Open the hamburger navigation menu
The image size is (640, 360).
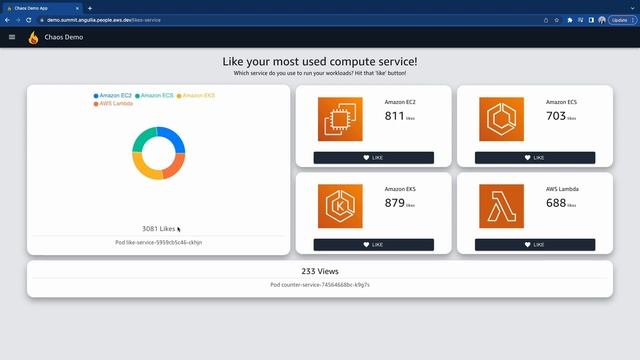[12, 37]
